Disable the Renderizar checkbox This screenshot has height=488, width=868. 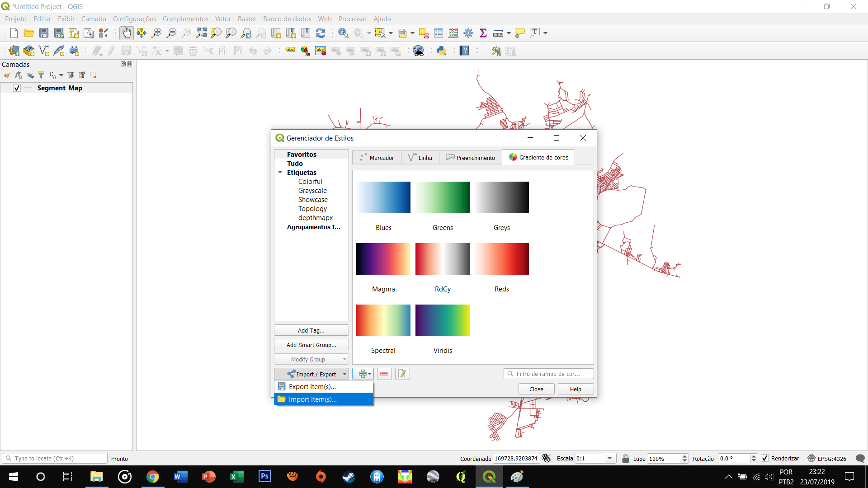click(765, 458)
